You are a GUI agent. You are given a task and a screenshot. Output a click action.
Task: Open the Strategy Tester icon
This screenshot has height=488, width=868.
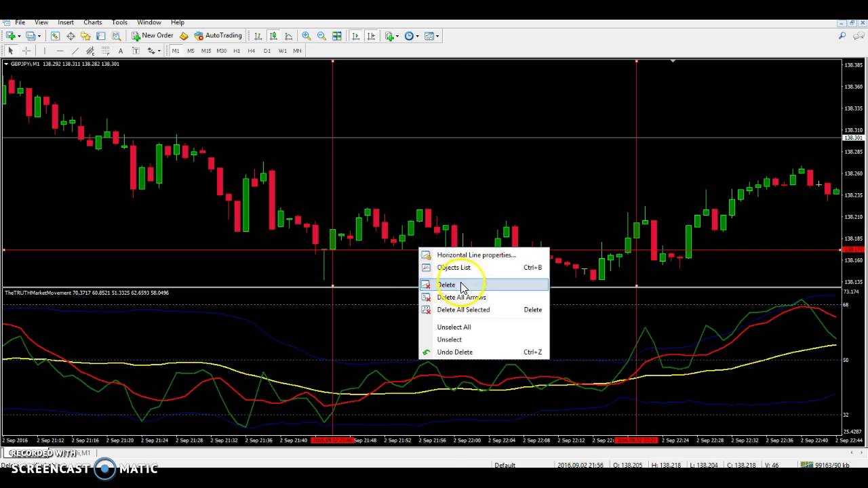(116, 36)
